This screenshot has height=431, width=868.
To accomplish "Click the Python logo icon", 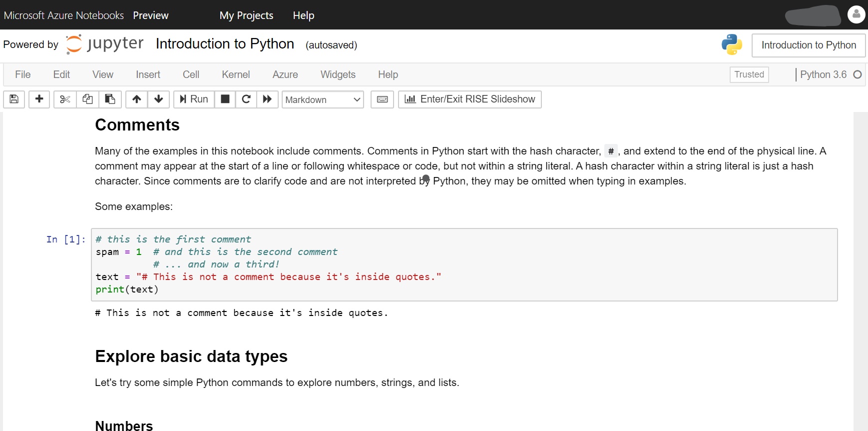I will [x=732, y=44].
